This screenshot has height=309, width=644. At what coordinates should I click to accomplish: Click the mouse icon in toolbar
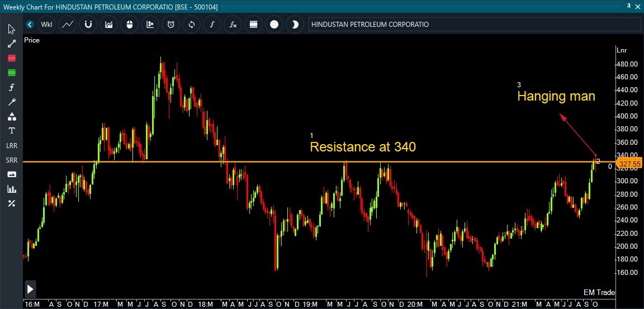click(129, 25)
